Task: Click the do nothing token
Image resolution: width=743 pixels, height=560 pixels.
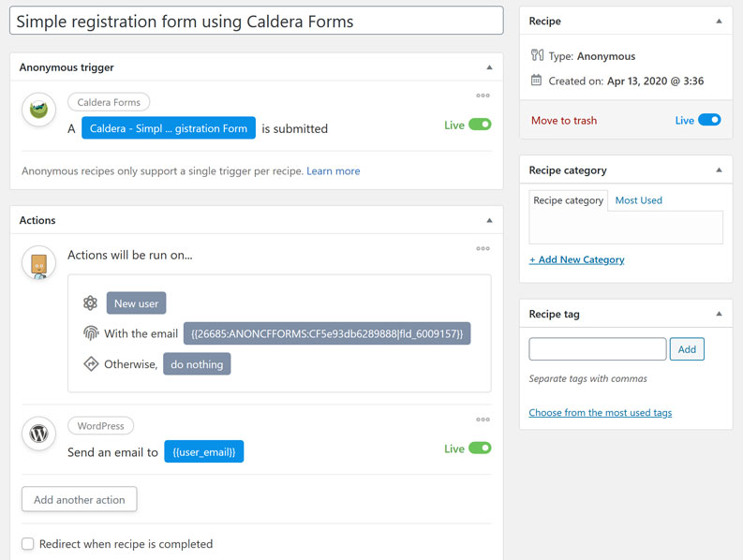Action: [x=197, y=364]
